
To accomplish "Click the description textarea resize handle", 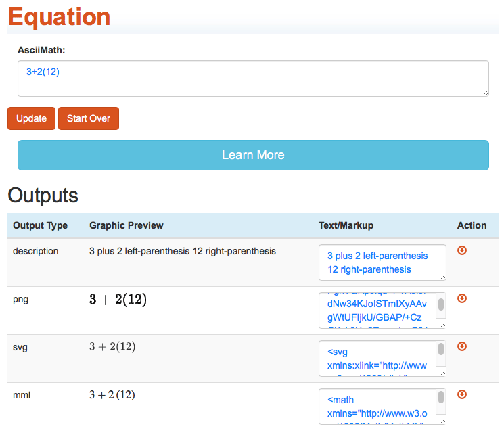I will 442,276.
